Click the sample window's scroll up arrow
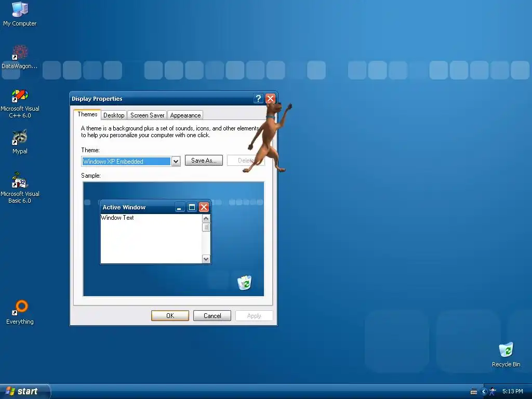532x399 pixels. [x=206, y=219]
